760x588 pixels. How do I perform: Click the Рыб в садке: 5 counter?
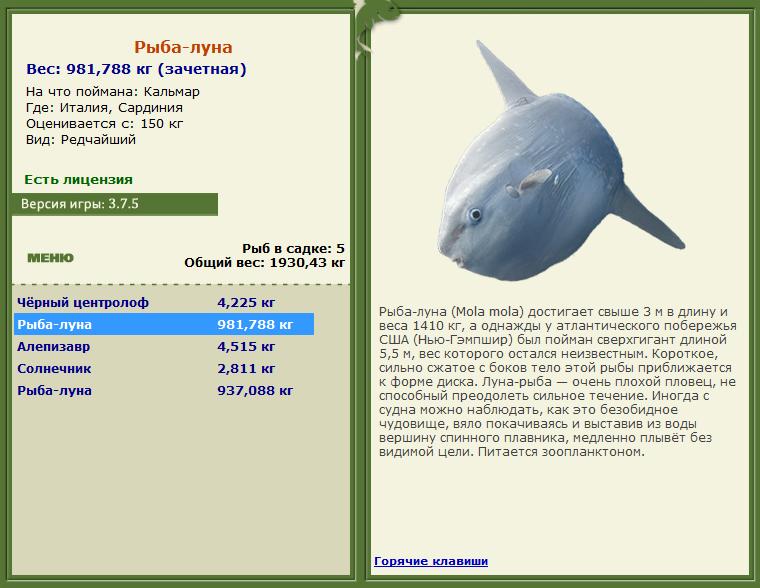pos(293,249)
